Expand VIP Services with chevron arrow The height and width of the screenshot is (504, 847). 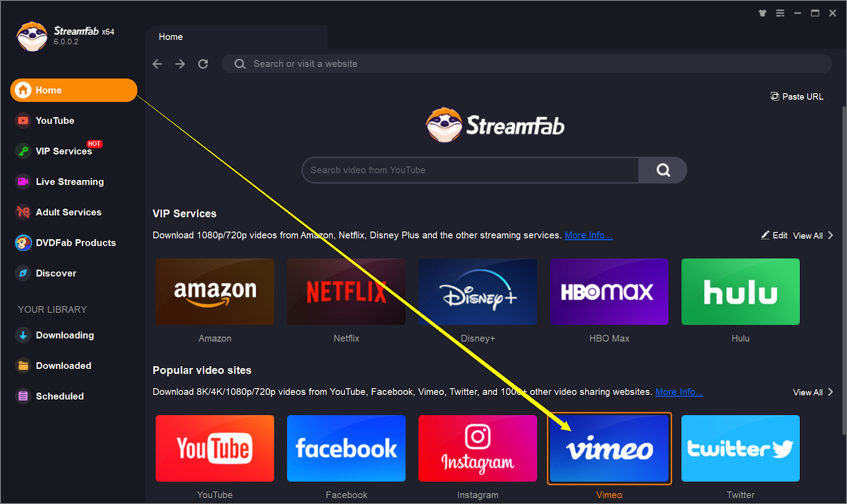(831, 235)
